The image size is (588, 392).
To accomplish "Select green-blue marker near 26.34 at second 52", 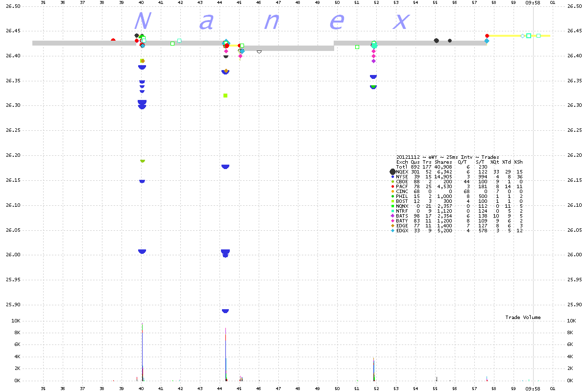I will point(373,87).
